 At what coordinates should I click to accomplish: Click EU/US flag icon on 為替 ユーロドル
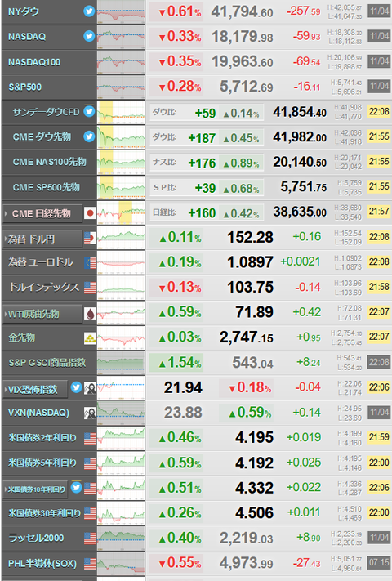pos(90,262)
